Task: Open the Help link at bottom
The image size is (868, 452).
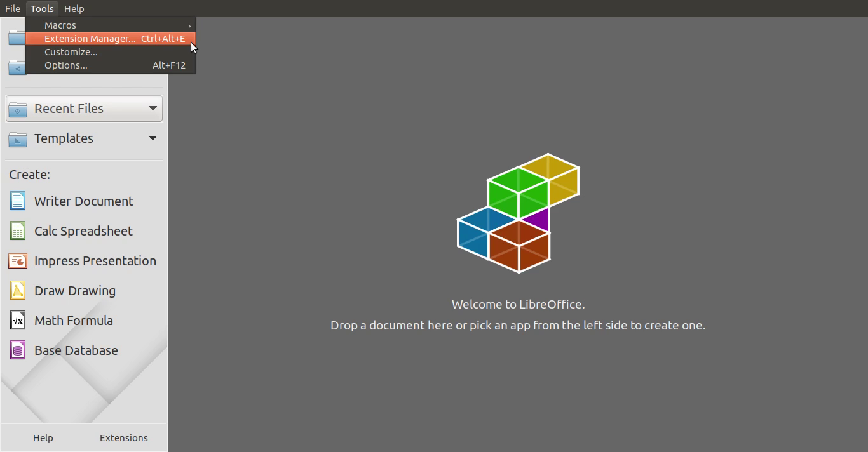Action: point(43,438)
